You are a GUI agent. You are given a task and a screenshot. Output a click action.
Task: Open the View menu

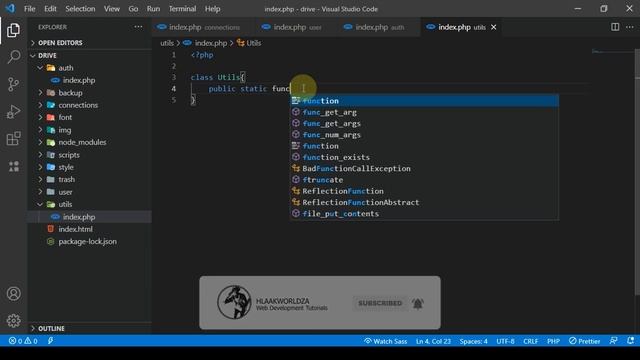[x=111, y=9]
